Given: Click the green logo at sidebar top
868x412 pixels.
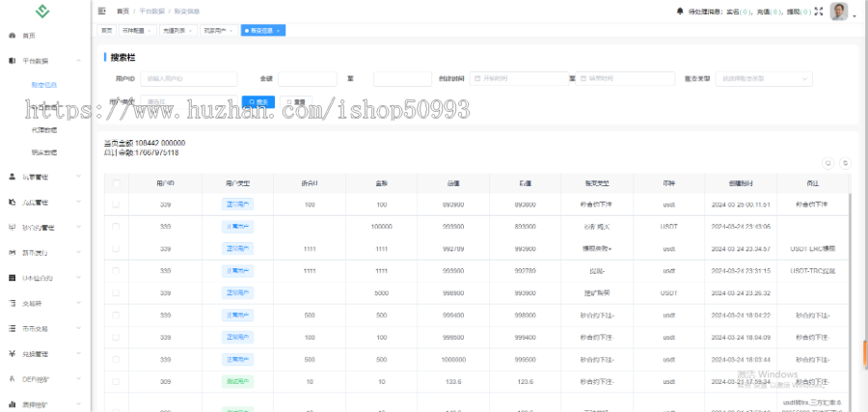Looking at the screenshot, I should [x=42, y=11].
